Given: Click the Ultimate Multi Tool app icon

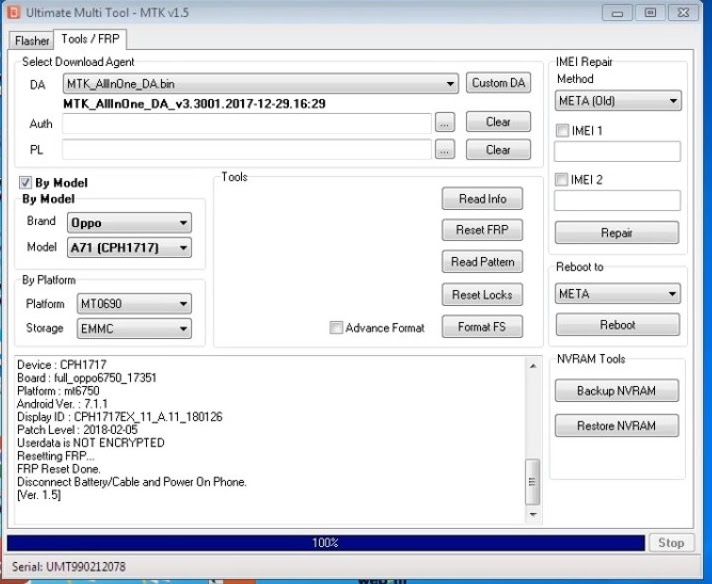Looking at the screenshot, I should (13, 12).
